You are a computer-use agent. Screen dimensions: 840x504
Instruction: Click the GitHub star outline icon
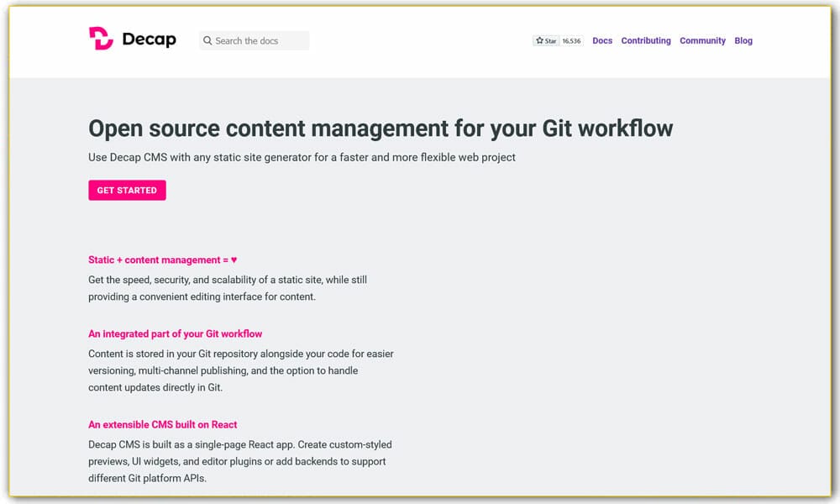(x=539, y=39)
